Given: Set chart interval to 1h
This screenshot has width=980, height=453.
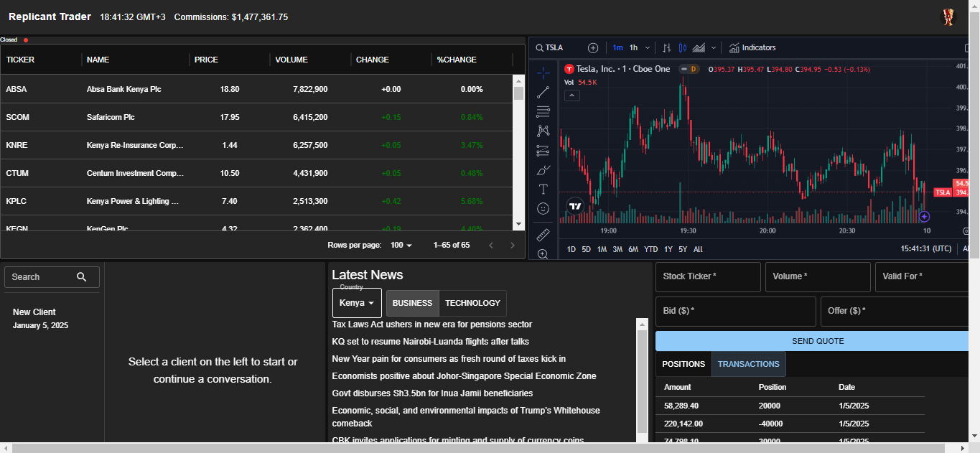Looking at the screenshot, I should [633, 48].
